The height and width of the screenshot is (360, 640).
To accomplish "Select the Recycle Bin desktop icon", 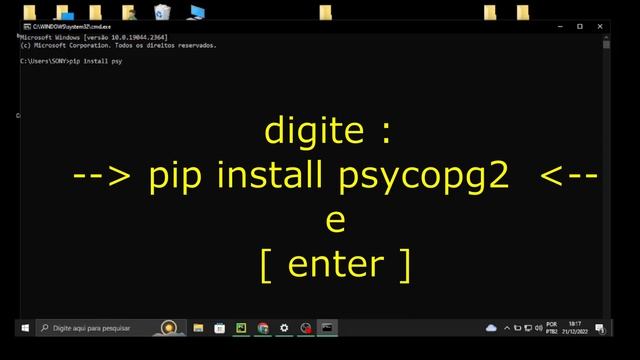I will click(x=162, y=12).
